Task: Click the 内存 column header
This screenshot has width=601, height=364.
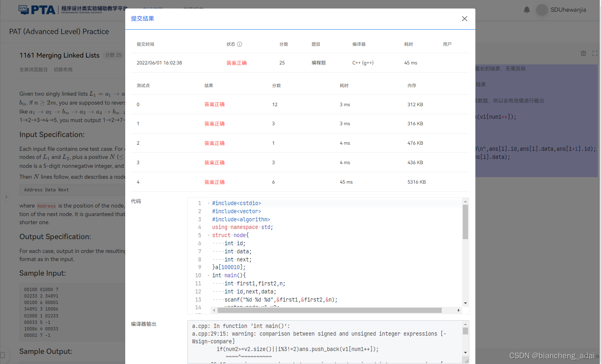Action: click(x=412, y=86)
